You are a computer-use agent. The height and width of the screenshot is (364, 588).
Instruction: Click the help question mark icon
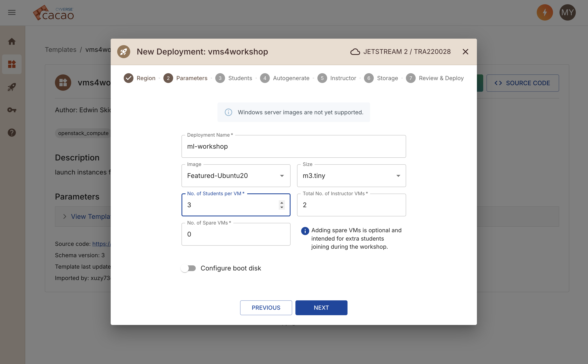11,133
